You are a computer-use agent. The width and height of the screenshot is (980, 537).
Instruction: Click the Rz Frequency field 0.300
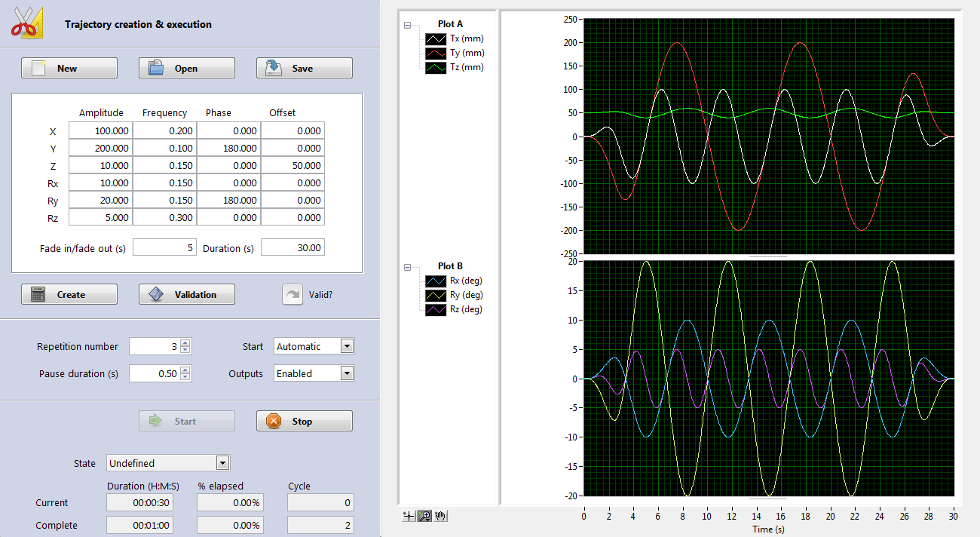pyautogui.click(x=165, y=217)
